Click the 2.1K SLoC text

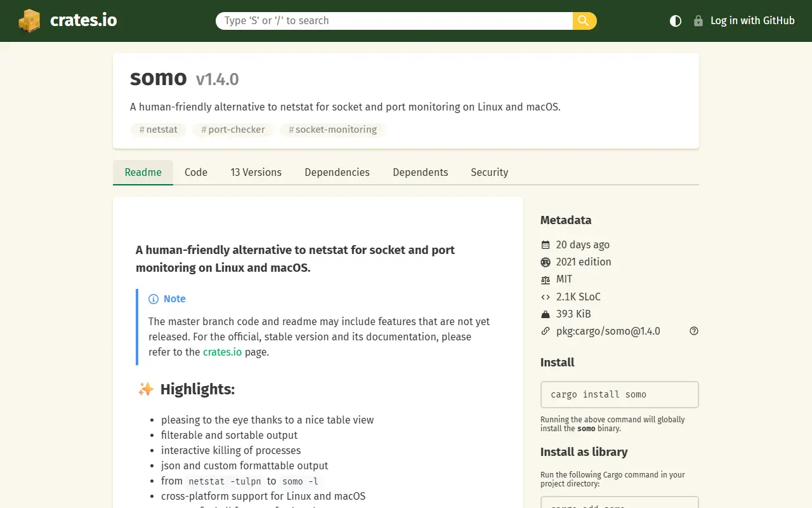click(x=578, y=297)
